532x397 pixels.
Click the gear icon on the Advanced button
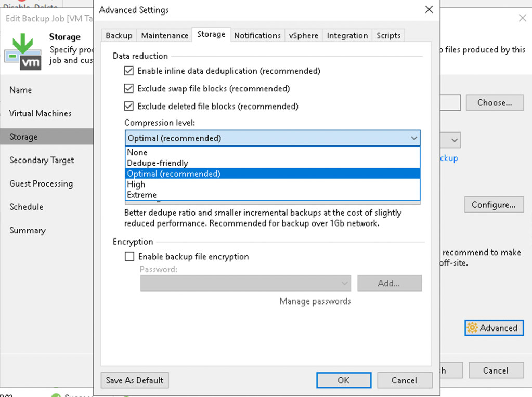(473, 328)
